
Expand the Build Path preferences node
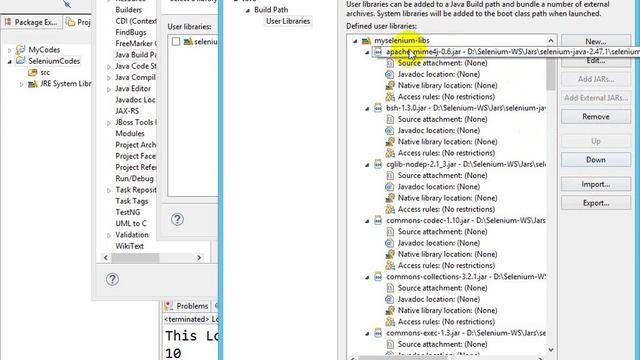248,10
